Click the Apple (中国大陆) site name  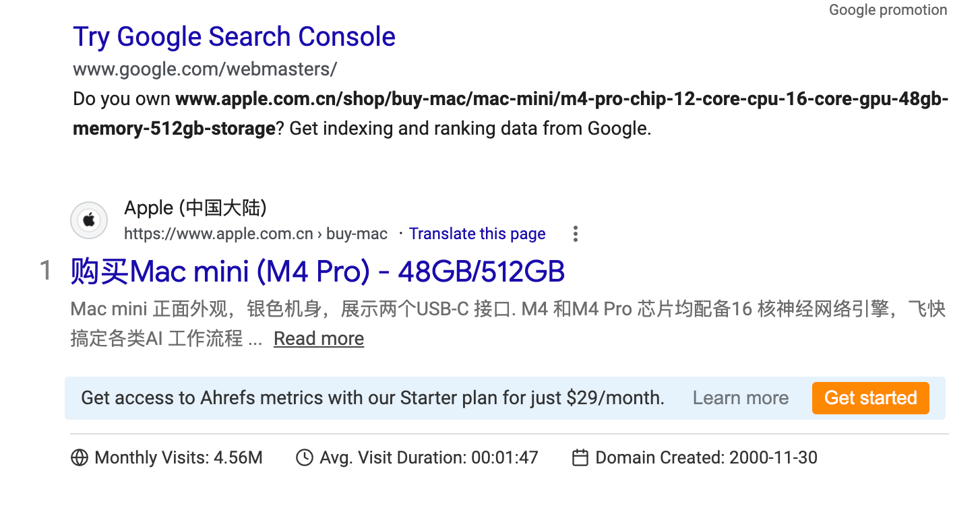[195, 207]
